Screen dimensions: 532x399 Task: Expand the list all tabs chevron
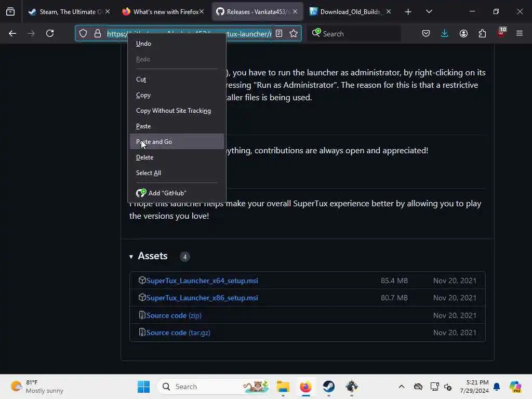[x=429, y=12]
